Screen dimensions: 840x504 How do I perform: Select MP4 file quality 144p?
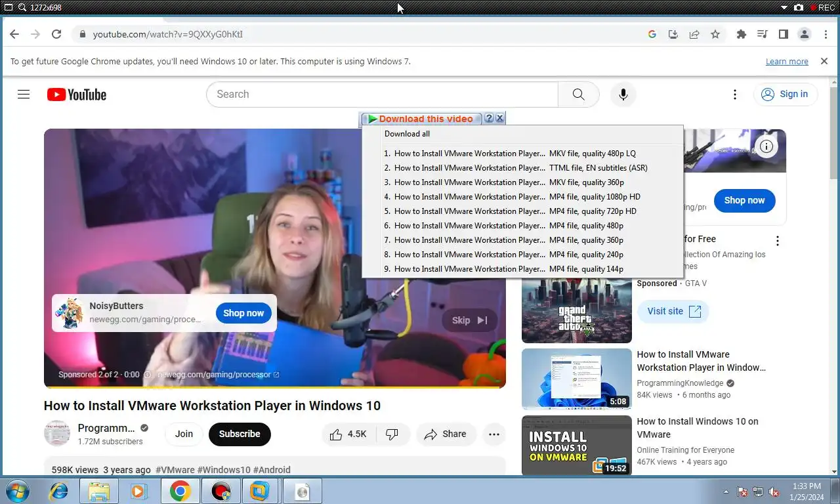point(522,269)
